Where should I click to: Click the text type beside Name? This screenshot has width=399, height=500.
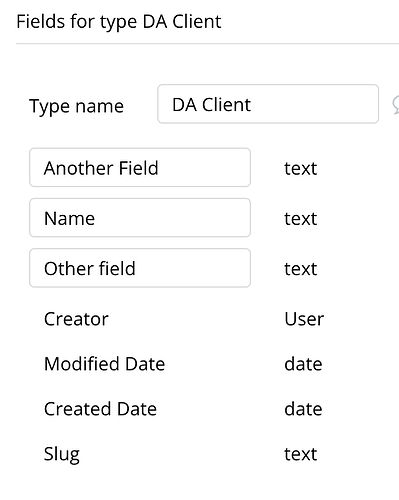tap(300, 219)
